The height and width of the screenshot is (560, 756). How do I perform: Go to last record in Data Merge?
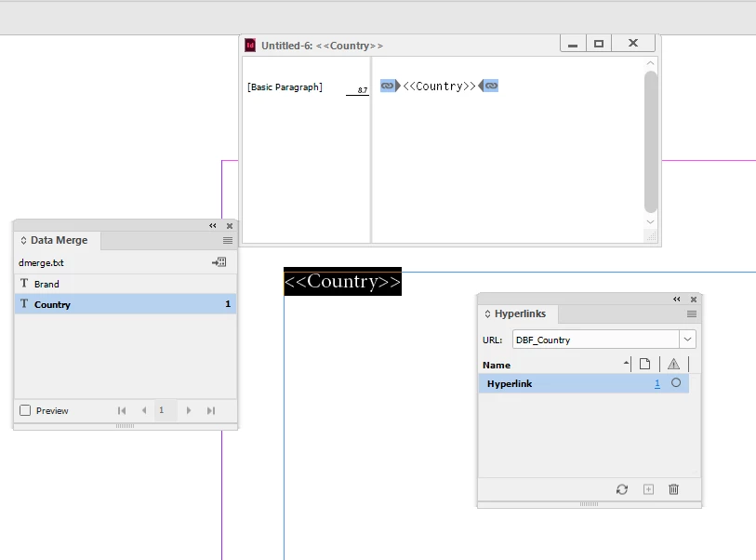pyautogui.click(x=211, y=410)
